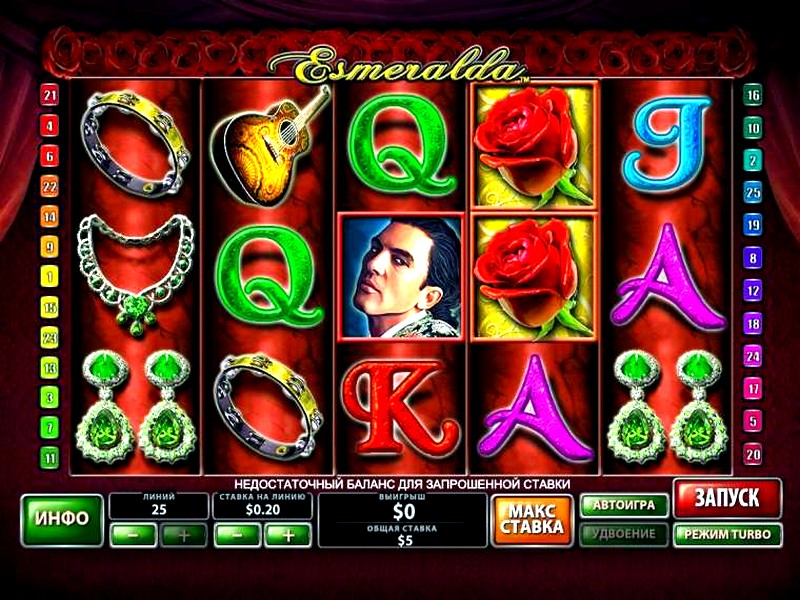Image resolution: width=800 pixels, height=600 pixels.
Task: Click the Удвоение double-up button
Action: pyautogui.click(x=624, y=534)
